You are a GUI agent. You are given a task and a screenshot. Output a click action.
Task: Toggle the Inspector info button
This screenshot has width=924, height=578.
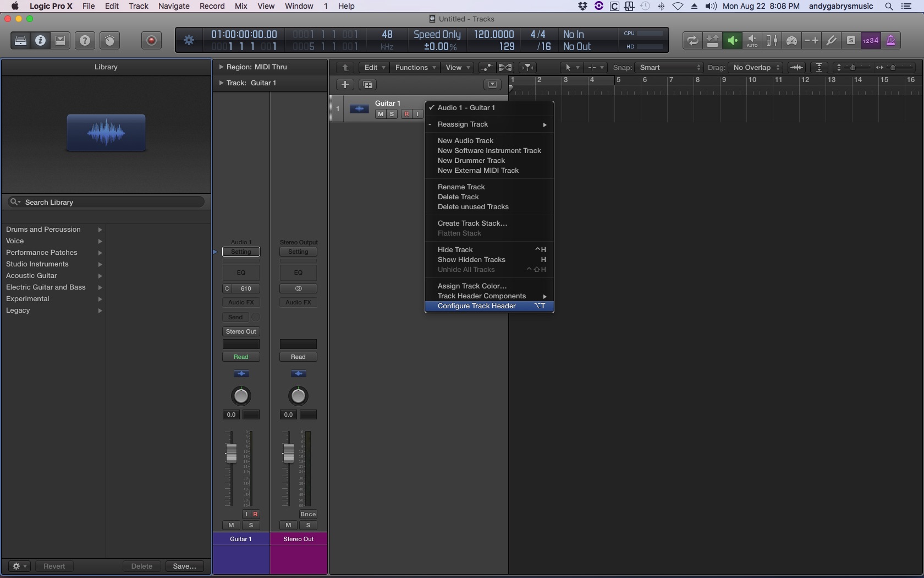40,40
